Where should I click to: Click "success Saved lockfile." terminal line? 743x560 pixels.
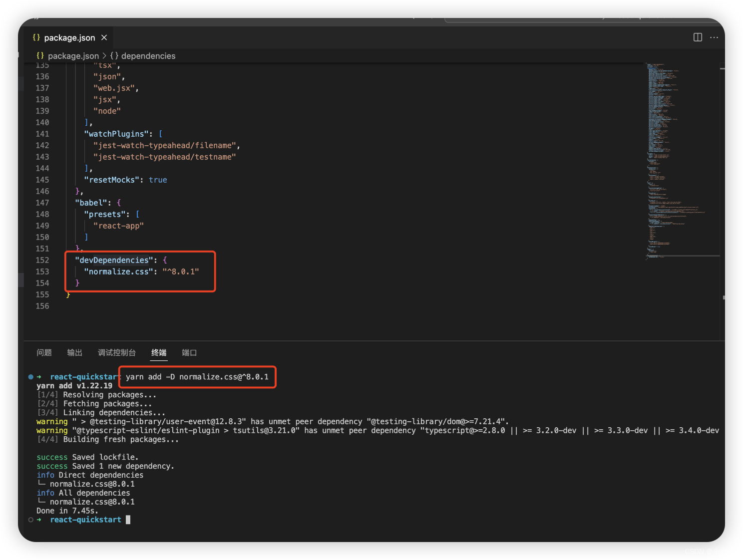87,457
